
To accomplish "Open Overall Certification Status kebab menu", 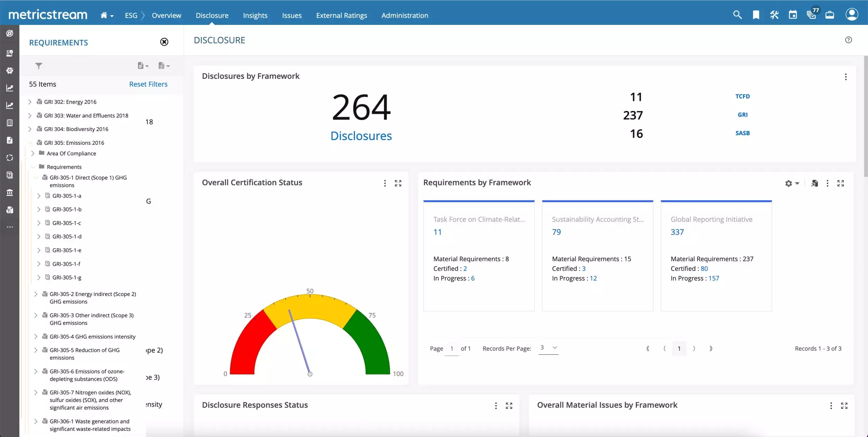I will [385, 183].
